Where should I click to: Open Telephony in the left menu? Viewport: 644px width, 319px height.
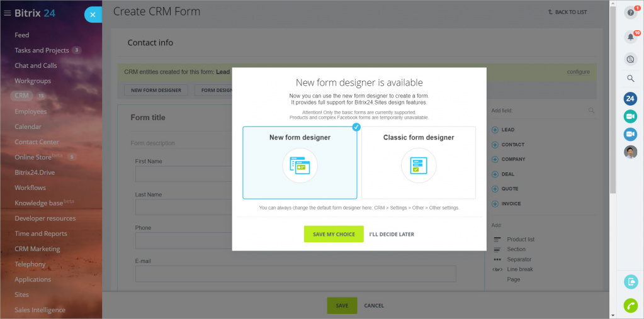click(30, 264)
